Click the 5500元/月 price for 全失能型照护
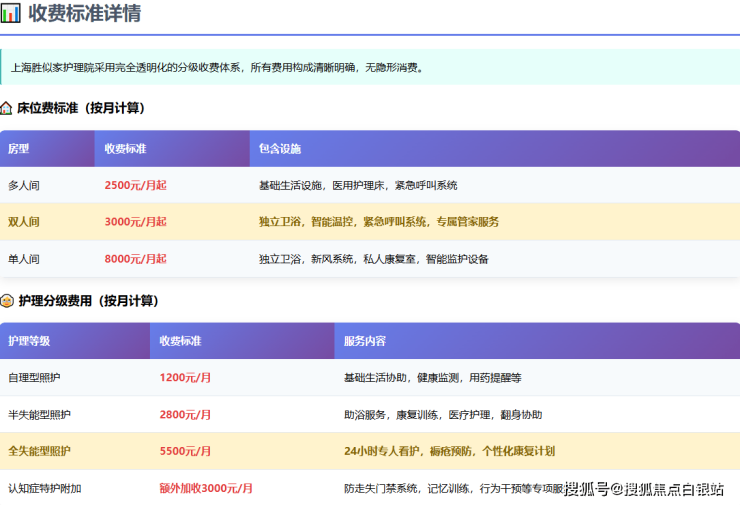The height and width of the screenshot is (505, 740). (185, 451)
